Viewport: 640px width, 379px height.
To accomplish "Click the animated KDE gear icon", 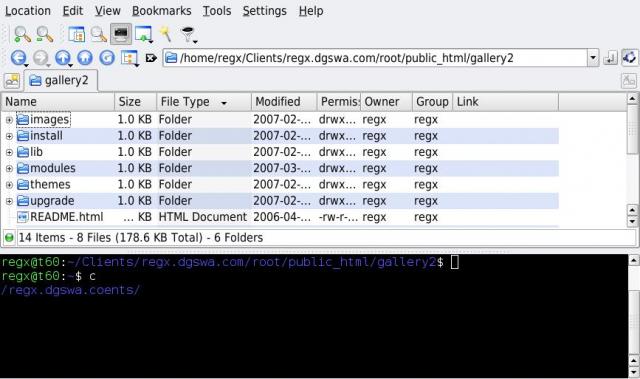I will [630, 58].
